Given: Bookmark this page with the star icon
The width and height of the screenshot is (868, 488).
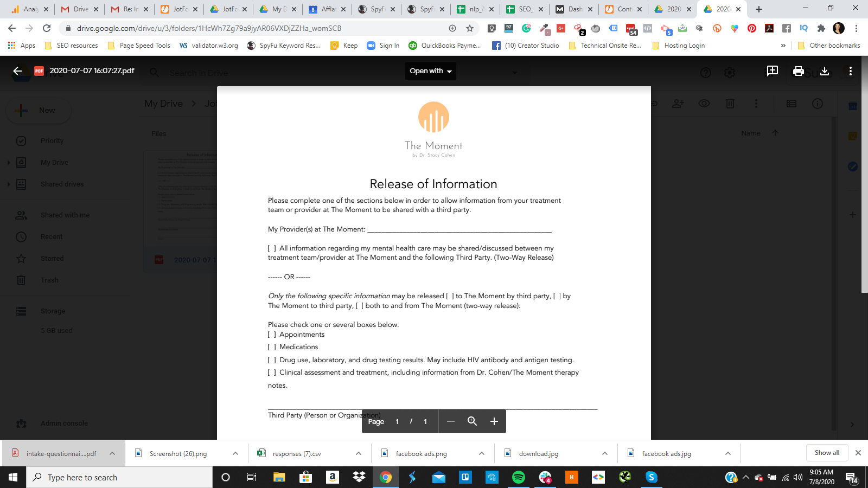Looking at the screenshot, I should click(x=470, y=28).
